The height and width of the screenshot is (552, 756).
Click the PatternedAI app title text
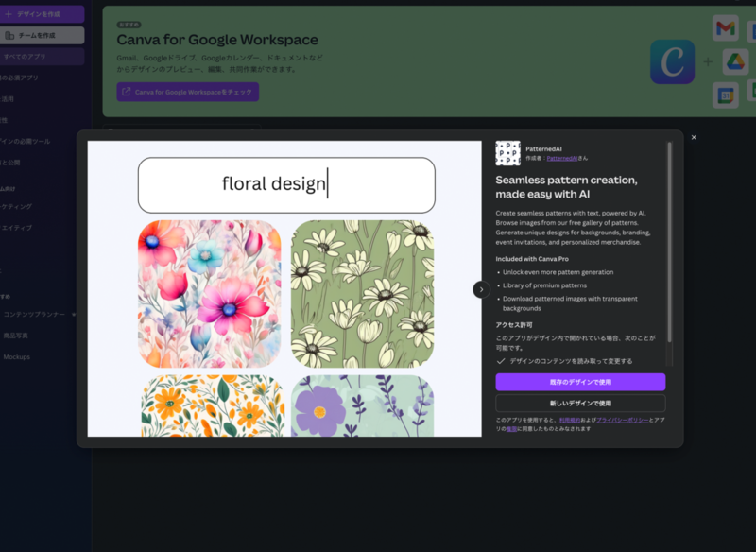click(x=543, y=149)
